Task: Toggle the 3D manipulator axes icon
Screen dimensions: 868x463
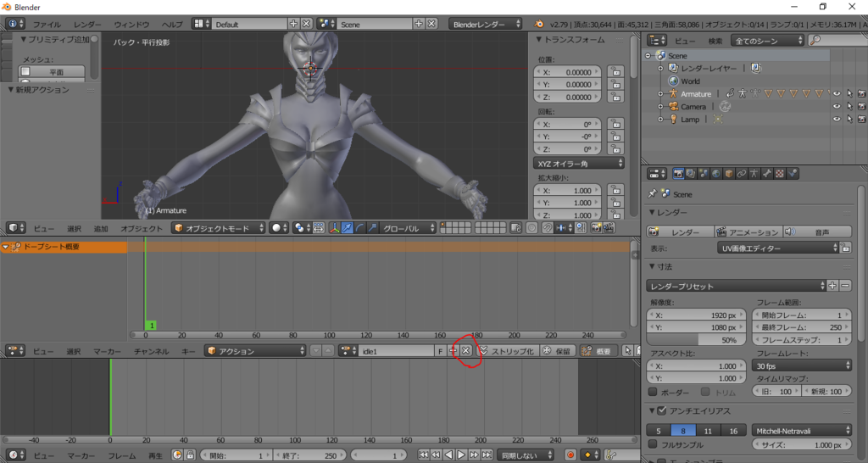Action: coord(334,228)
